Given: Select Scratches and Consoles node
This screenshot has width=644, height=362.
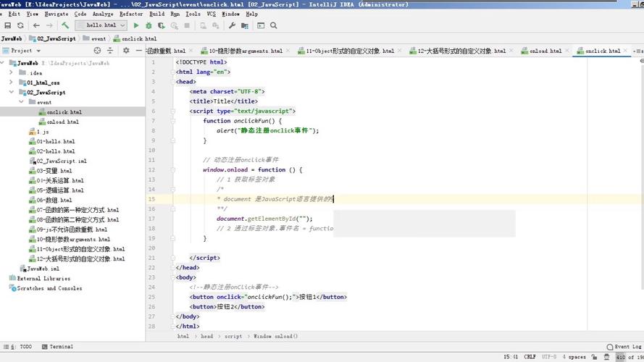Looking at the screenshot, I should click(49, 288).
